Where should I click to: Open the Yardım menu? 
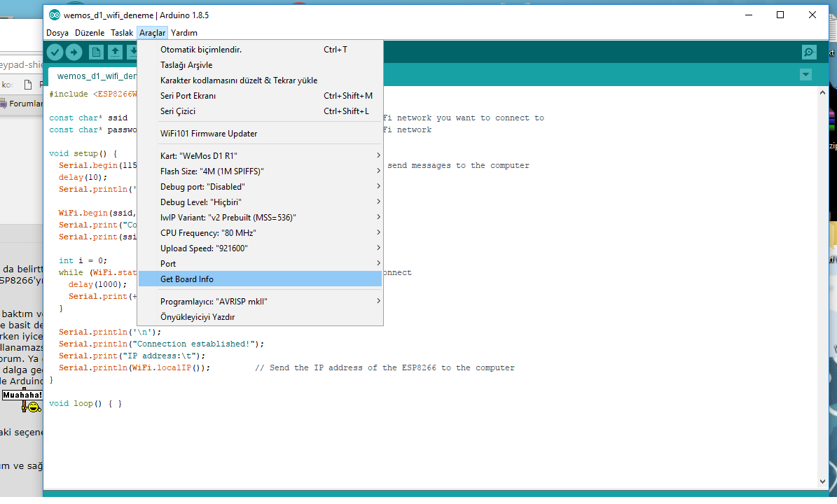[184, 33]
